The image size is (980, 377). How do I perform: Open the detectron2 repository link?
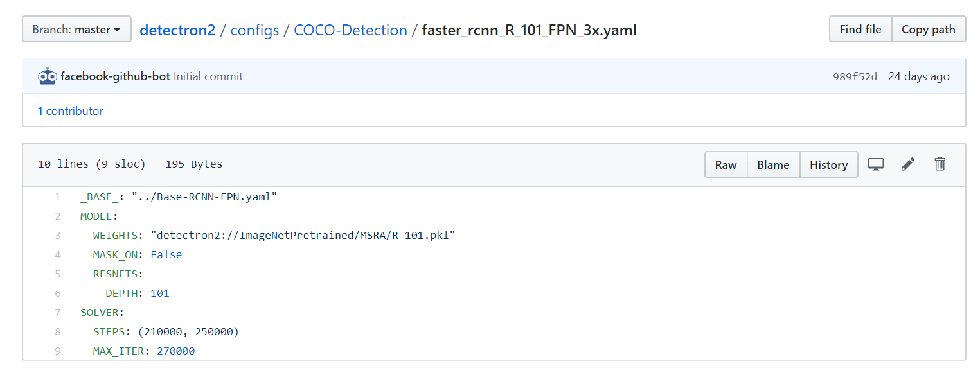177,30
